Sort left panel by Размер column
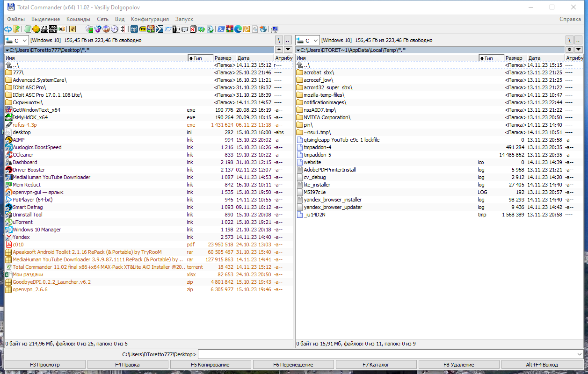 pyautogui.click(x=224, y=58)
